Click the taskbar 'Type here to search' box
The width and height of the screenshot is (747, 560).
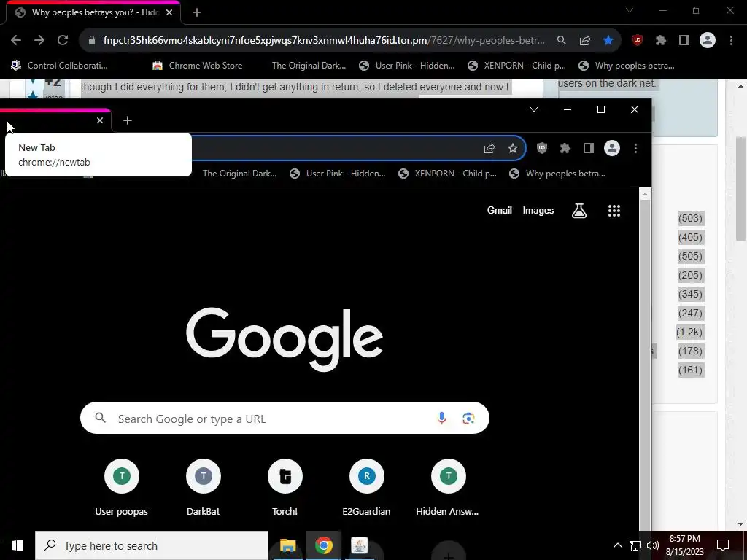[152, 545]
